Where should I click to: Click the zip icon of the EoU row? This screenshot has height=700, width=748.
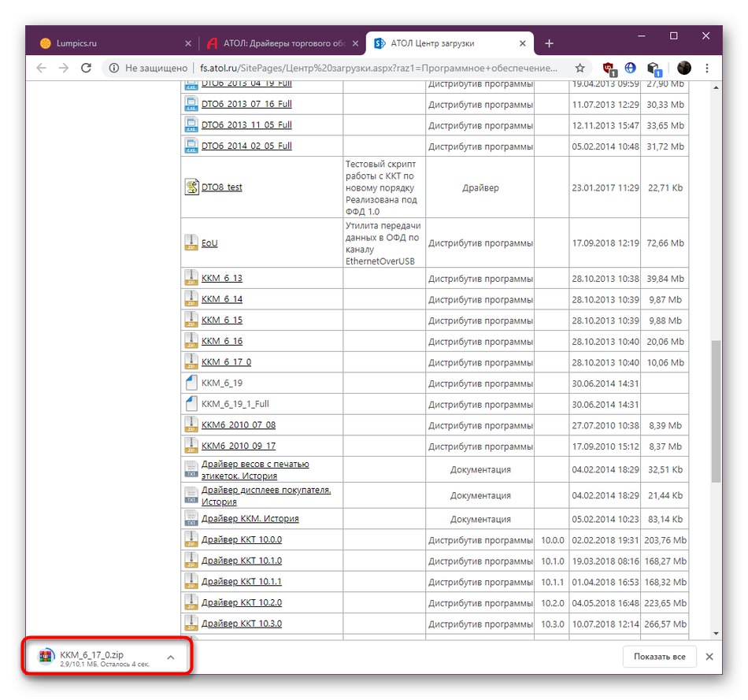tap(191, 243)
